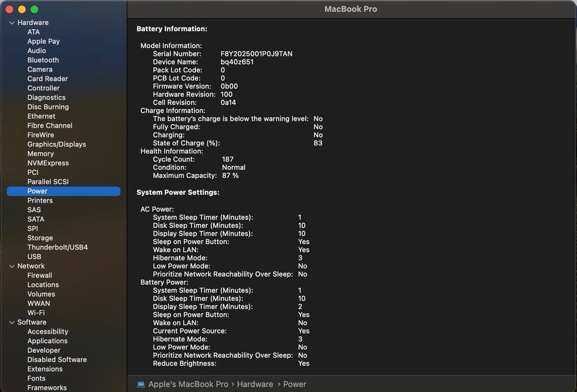Click the Hardware category label
The image size is (577, 392).
32,23
